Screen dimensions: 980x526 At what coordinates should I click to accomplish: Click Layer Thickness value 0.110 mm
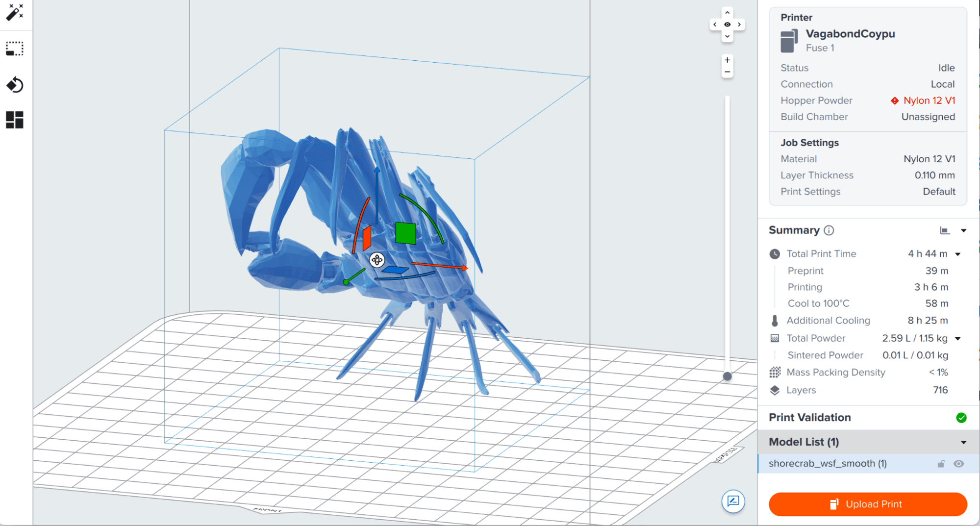pos(934,175)
